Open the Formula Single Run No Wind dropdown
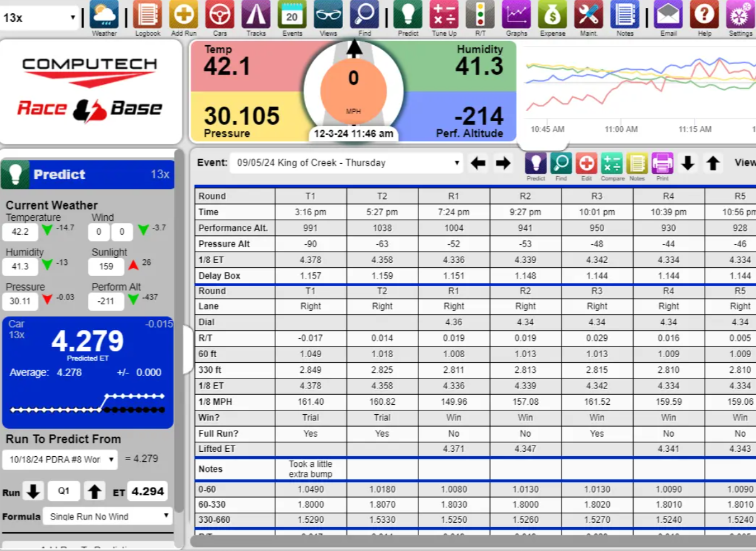The image size is (756, 551). (107, 516)
